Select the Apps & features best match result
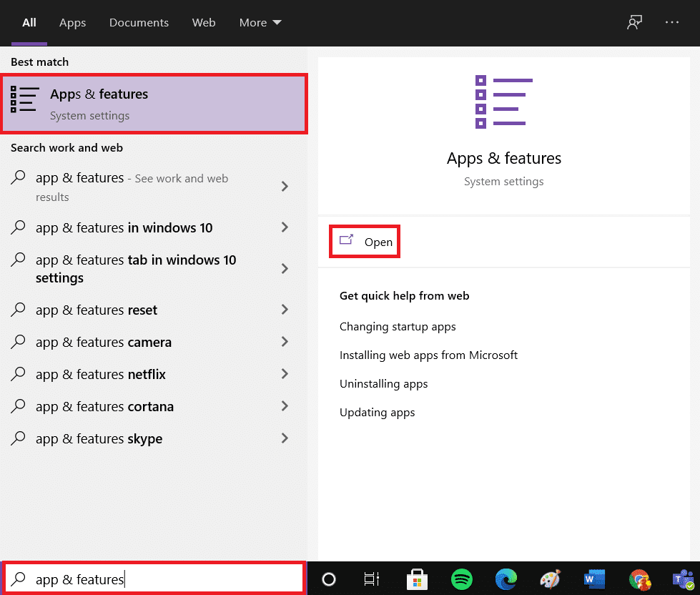Screen dimensions: 700x595 154,102
